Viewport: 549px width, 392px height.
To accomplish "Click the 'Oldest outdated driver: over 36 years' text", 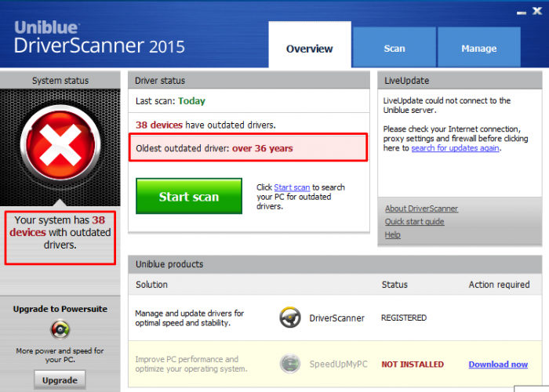I will (214, 148).
